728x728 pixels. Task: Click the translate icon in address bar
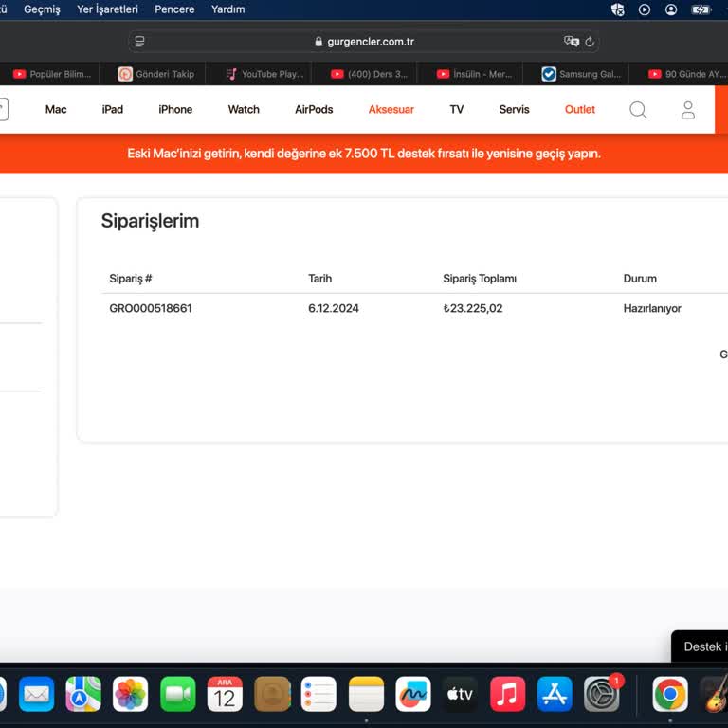pos(571,42)
